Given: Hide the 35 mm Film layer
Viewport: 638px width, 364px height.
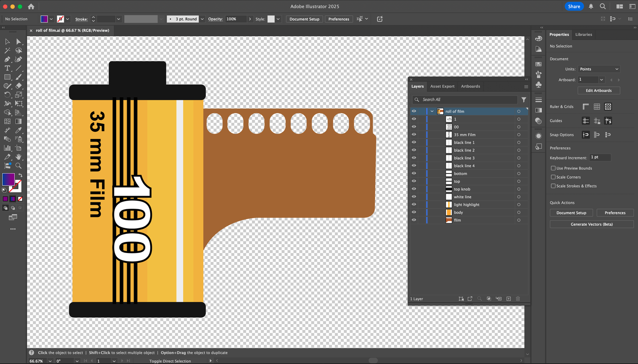Looking at the screenshot, I should [414, 134].
